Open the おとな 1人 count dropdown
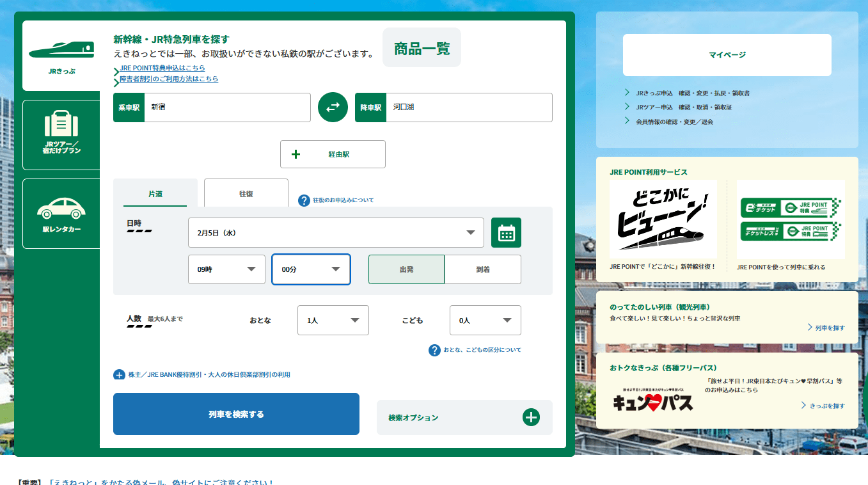The height and width of the screenshot is (485, 868). [x=333, y=321]
